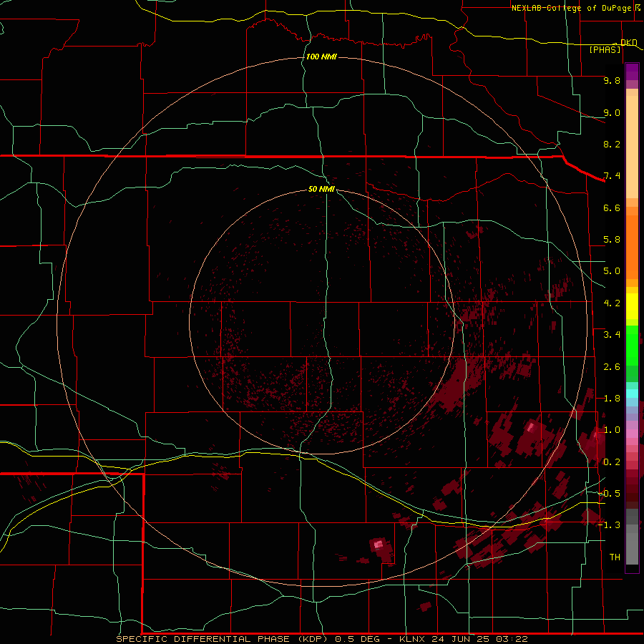Click the purple swatch at the legend top
Image resolution: width=644 pixels, height=644 pixels.
[632, 72]
